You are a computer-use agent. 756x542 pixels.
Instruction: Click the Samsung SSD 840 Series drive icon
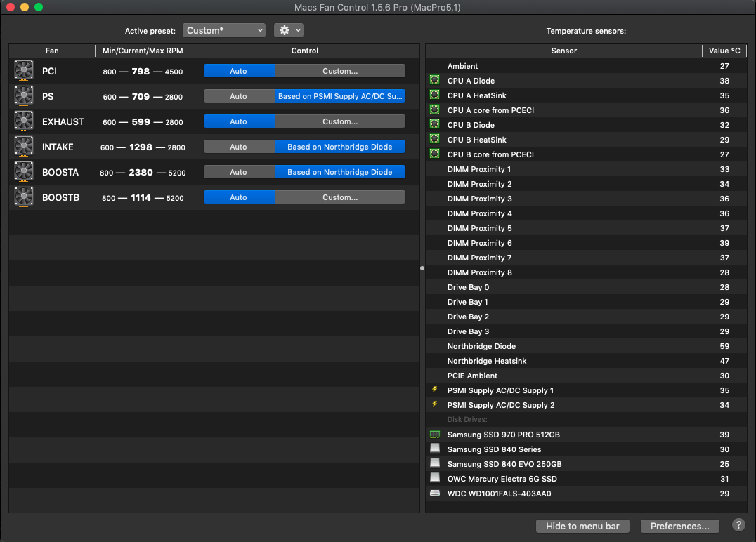coord(434,448)
